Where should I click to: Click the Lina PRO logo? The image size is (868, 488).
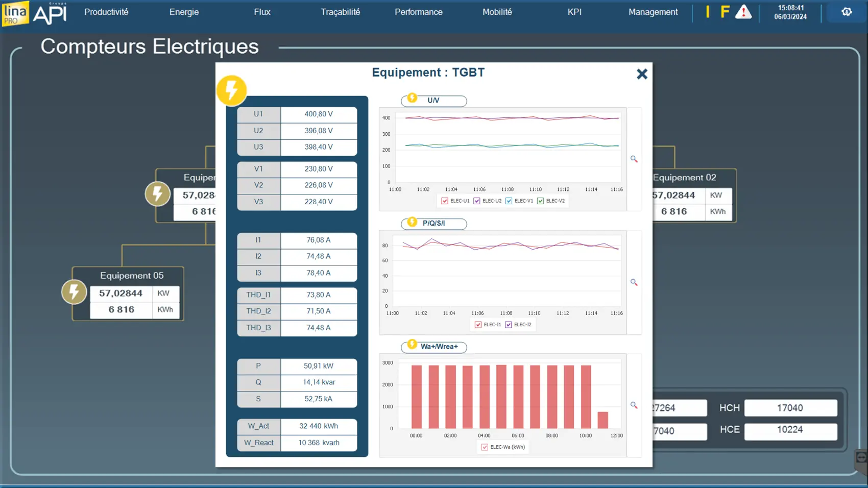click(x=15, y=13)
